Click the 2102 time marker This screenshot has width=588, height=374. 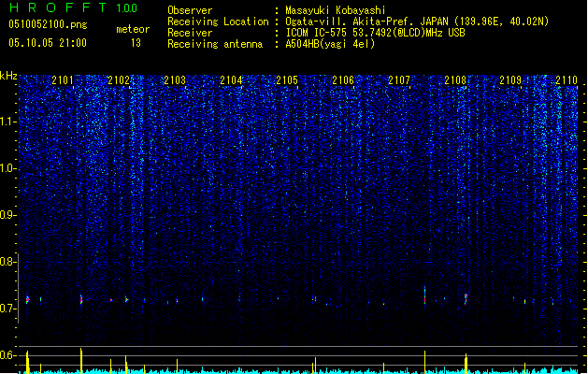pyautogui.click(x=119, y=80)
